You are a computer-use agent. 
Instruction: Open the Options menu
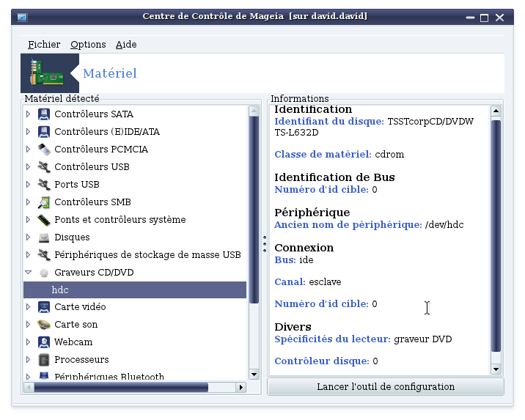click(88, 45)
